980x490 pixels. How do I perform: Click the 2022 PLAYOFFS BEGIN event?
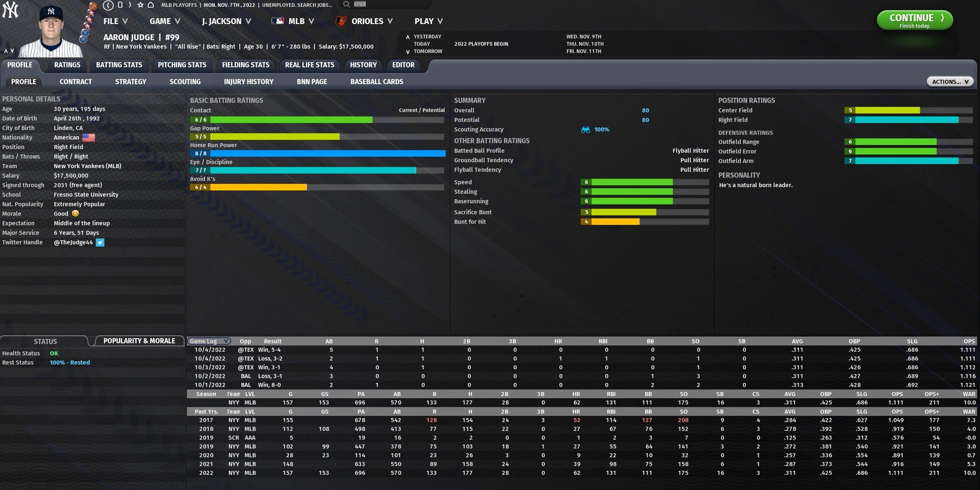481,44
